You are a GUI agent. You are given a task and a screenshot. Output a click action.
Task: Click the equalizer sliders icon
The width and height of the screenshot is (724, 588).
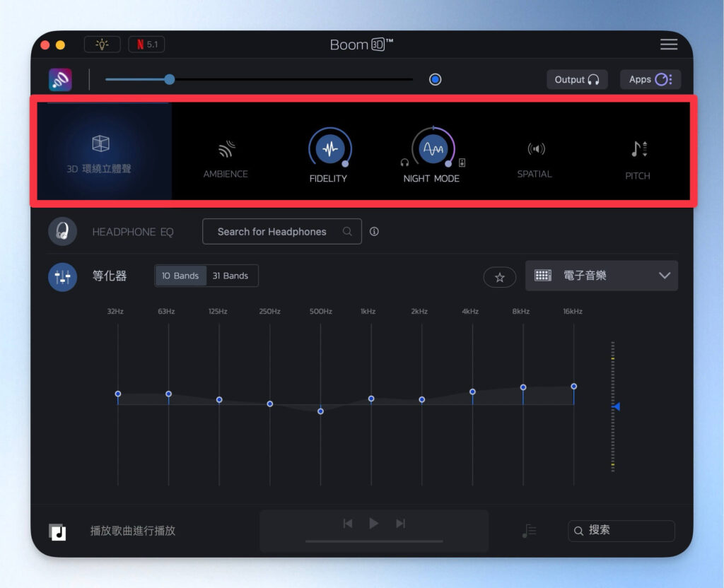[x=62, y=276]
